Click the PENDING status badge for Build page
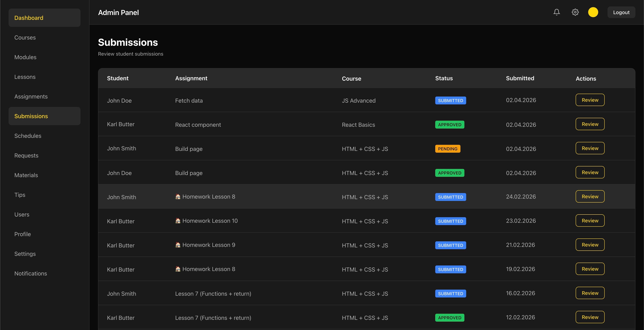 click(448, 149)
